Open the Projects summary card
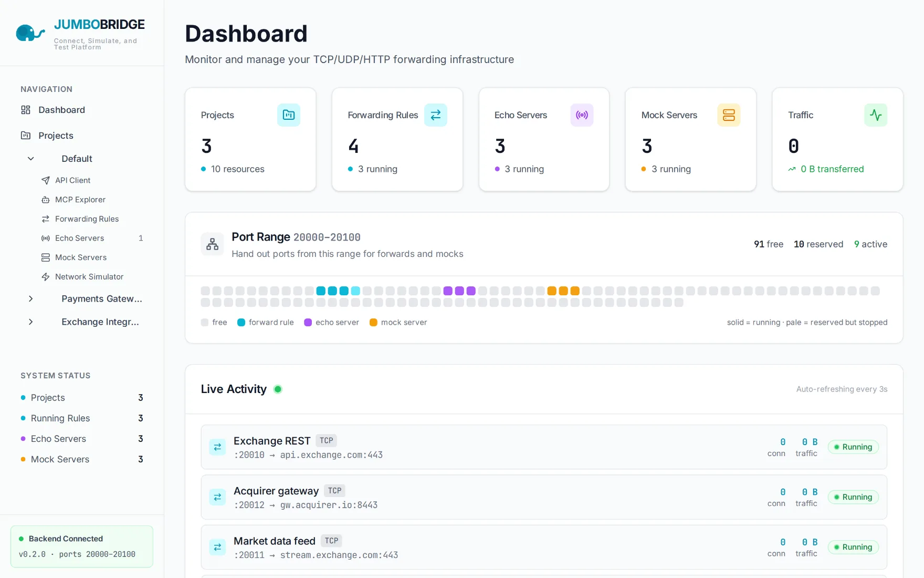The width and height of the screenshot is (924, 578). (250, 139)
